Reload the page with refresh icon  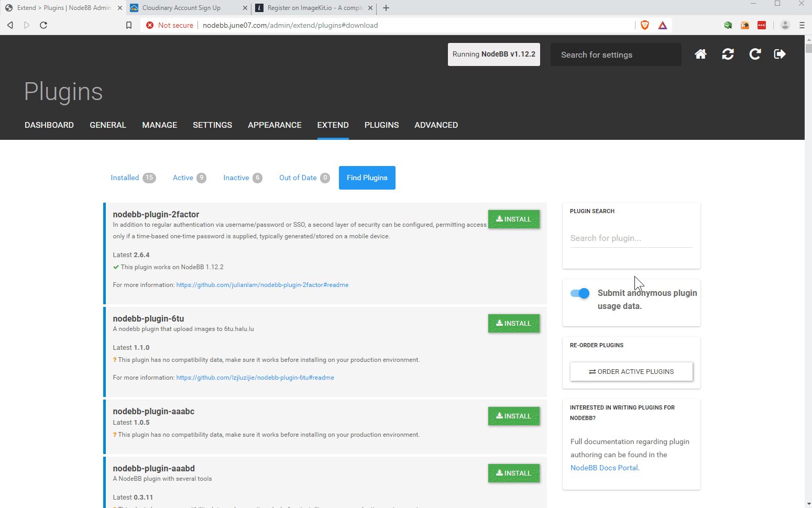click(43, 25)
